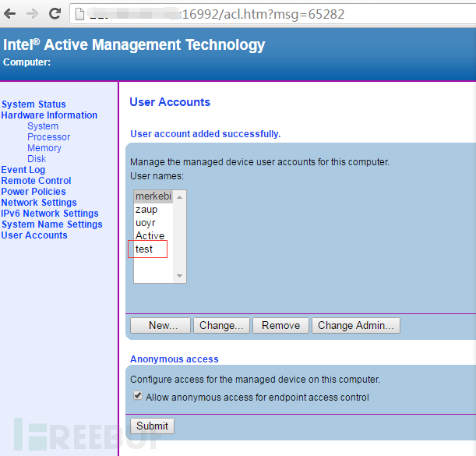Click Change Admin... button

point(356,325)
